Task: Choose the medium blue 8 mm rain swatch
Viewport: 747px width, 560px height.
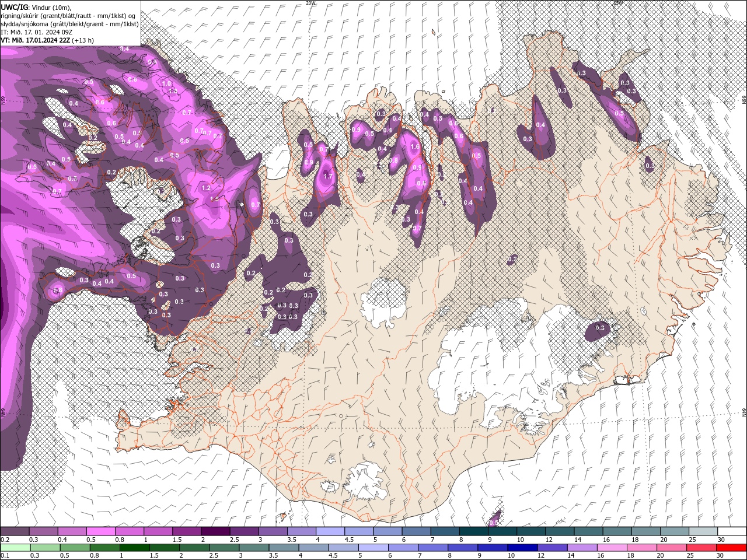Action: pos(462,548)
